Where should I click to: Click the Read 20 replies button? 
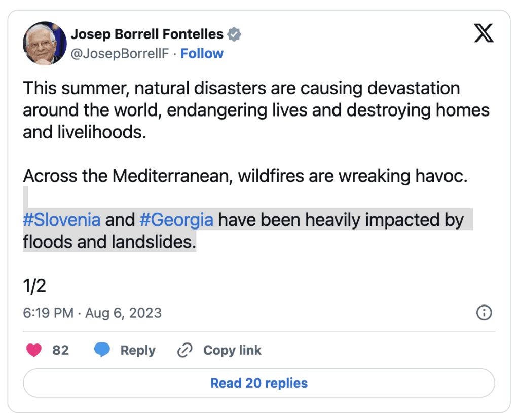click(x=259, y=383)
